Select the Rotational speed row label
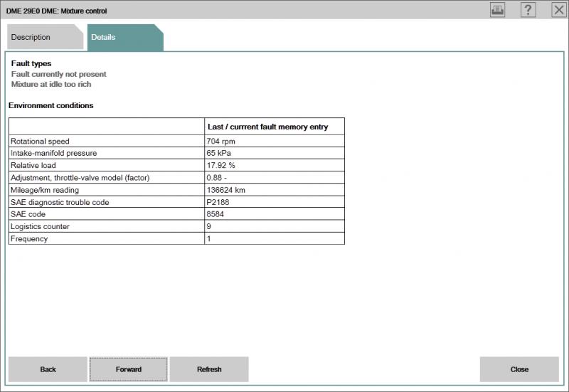 click(41, 141)
